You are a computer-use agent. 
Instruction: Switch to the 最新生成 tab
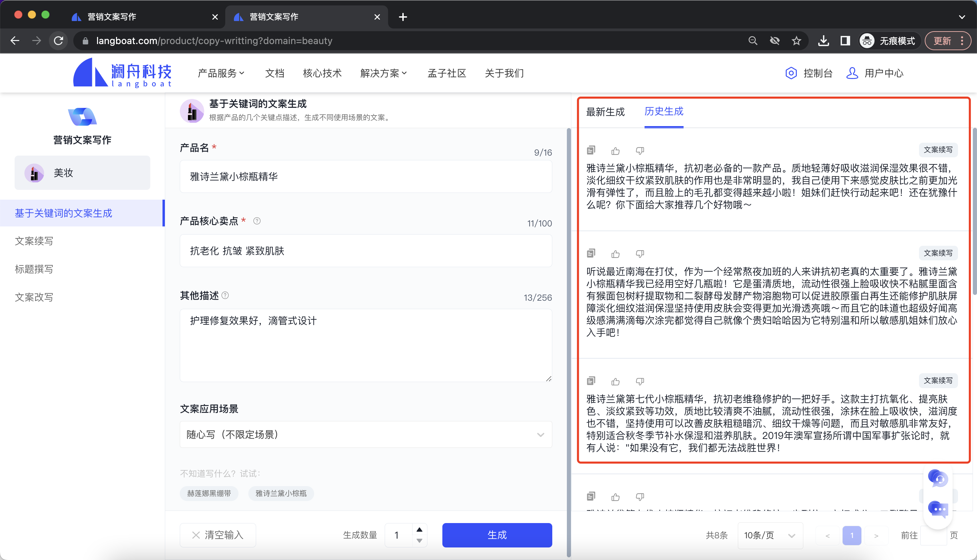(605, 112)
